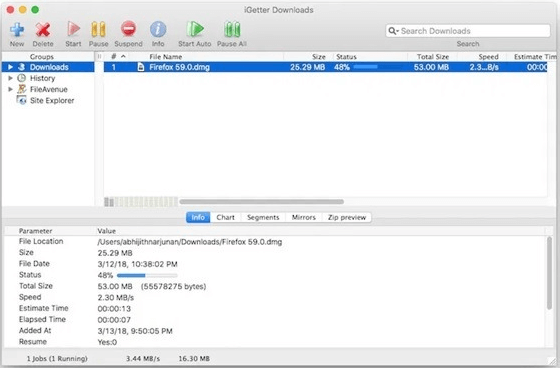Screen dimensions: 560x368
Task: Click the status bar speed 3.44 MB/s
Action: pyautogui.click(x=143, y=358)
